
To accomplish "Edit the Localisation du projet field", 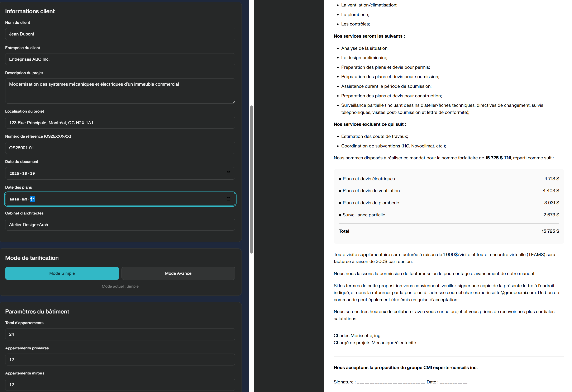I will point(120,123).
